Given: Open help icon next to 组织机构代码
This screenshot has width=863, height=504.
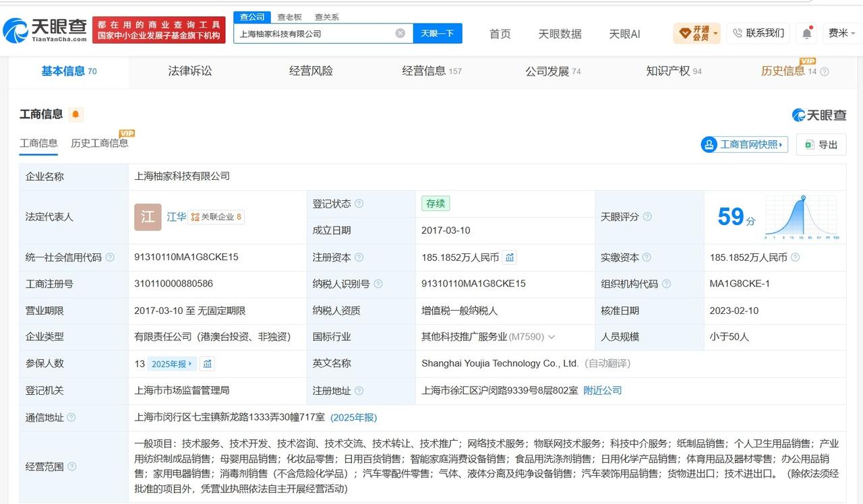Looking at the screenshot, I should (x=666, y=284).
